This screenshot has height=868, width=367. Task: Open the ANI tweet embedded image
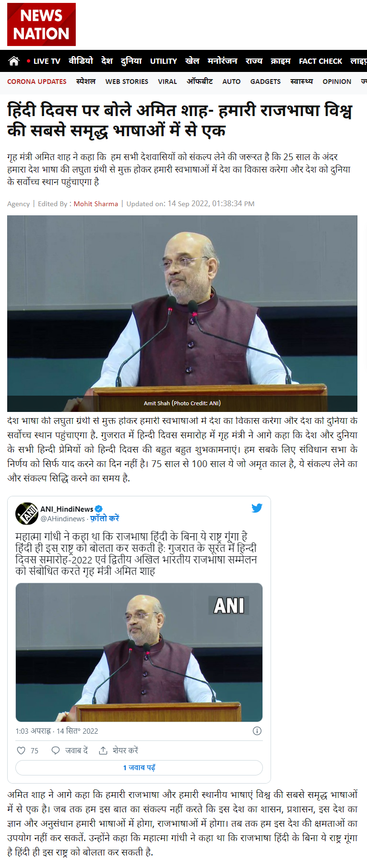pos(139,652)
